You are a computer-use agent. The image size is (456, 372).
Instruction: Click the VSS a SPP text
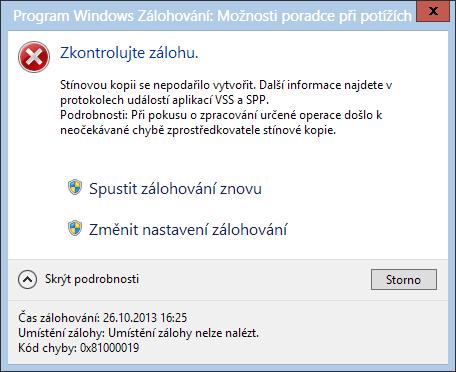(x=238, y=100)
